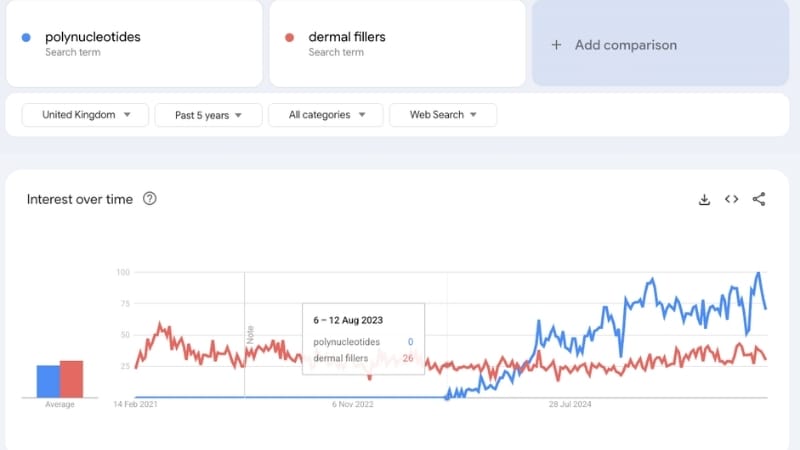
Task: Change the Past 5 years time range
Action: 208,115
